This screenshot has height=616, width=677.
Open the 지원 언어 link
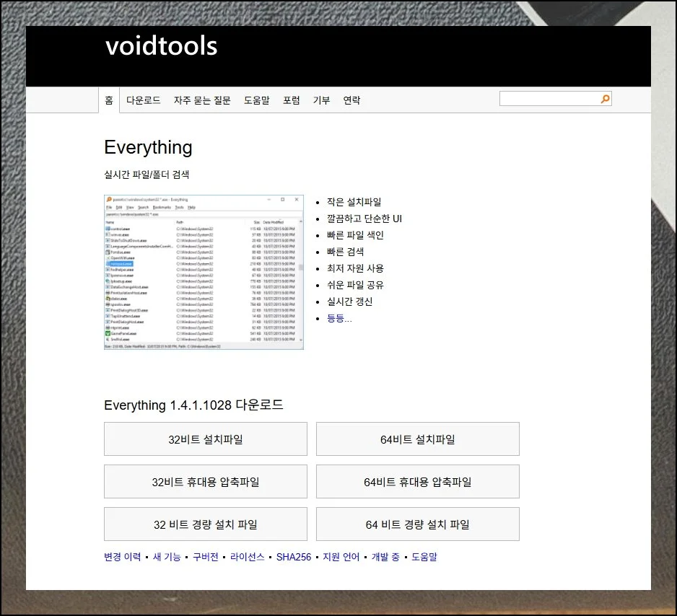click(341, 557)
